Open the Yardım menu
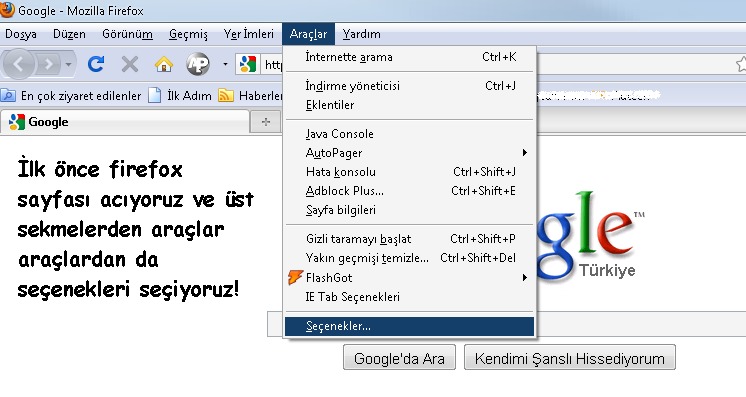746x397 pixels. 362,34
